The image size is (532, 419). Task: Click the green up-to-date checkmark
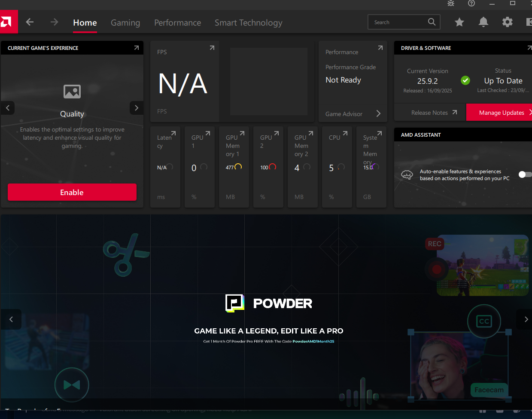pos(465,80)
